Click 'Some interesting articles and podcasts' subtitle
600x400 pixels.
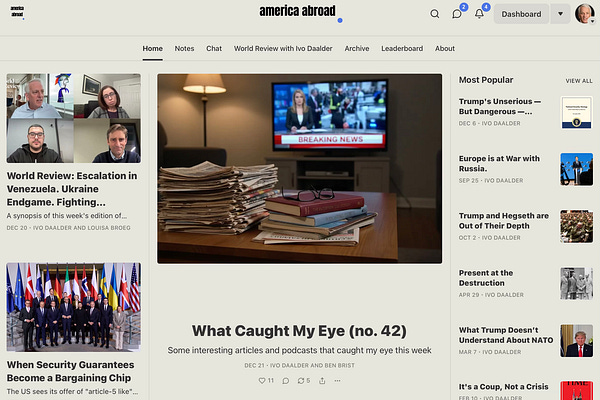click(x=299, y=350)
